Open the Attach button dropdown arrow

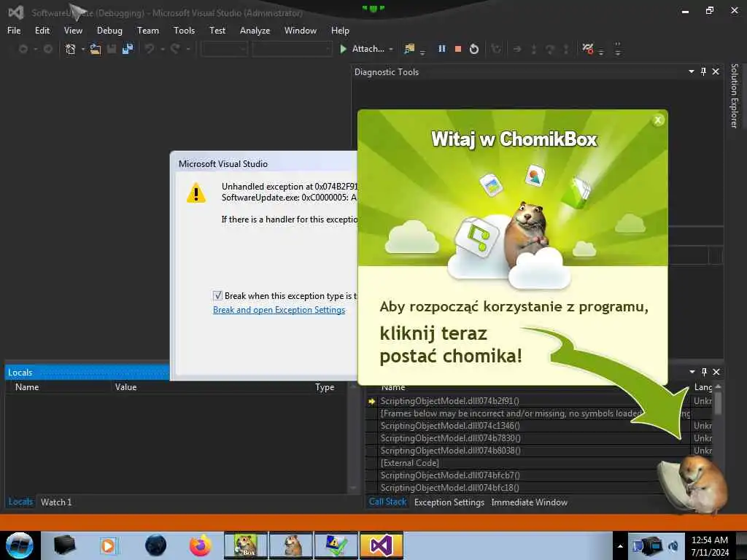(x=391, y=49)
